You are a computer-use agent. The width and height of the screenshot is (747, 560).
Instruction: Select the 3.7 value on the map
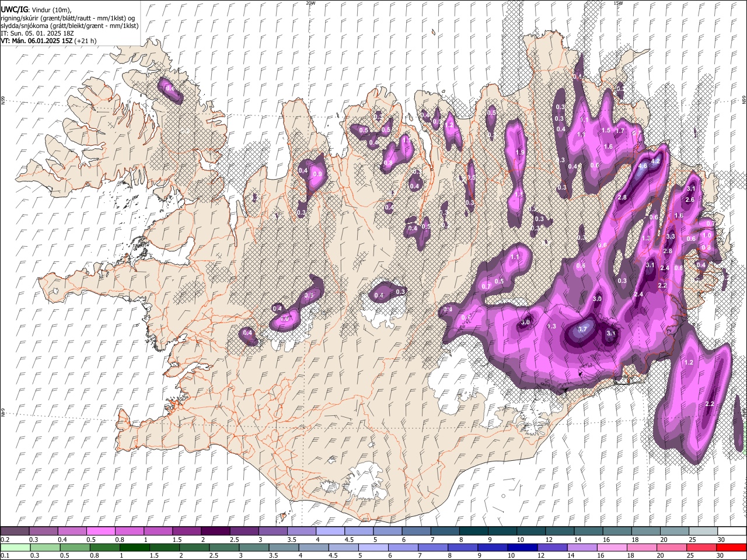582,329
